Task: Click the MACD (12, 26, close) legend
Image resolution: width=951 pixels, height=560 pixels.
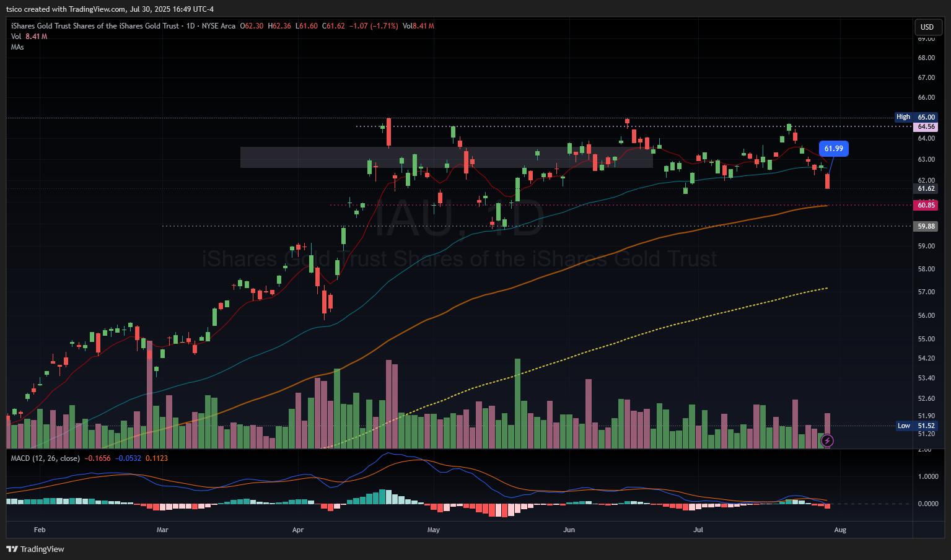Action: (45, 458)
